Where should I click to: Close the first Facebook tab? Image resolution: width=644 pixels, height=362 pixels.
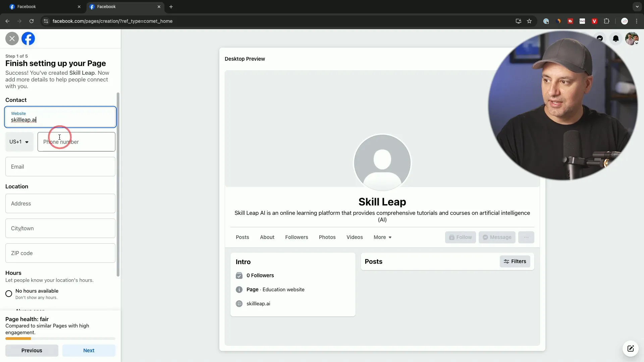[x=79, y=7]
